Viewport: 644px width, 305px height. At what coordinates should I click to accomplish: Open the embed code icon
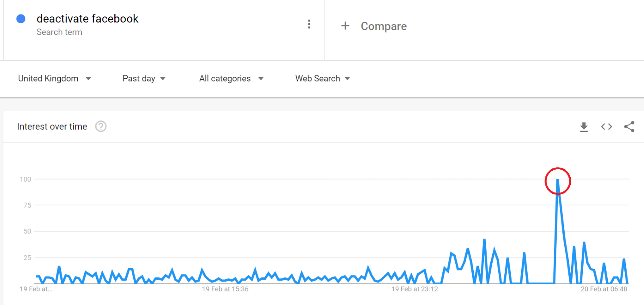coord(607,127)
